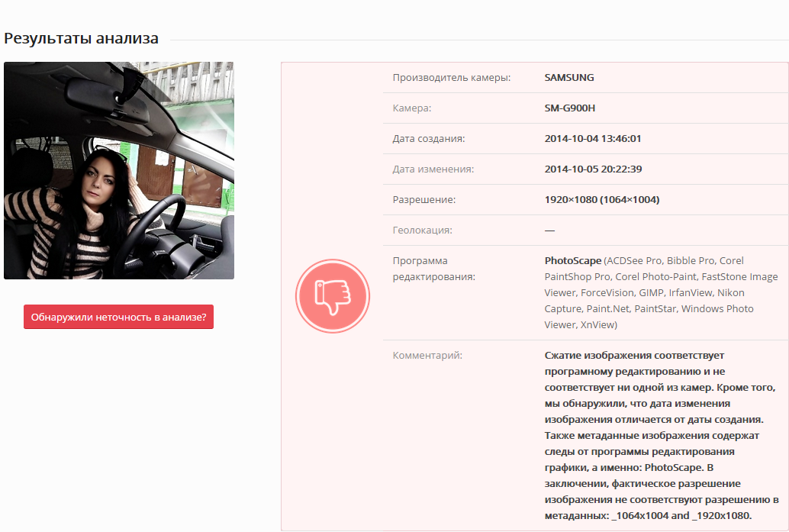Select modification date '2014-10-05 20:22:39'
The height and width of the screenshot is (532, 789).
point(593,169)
